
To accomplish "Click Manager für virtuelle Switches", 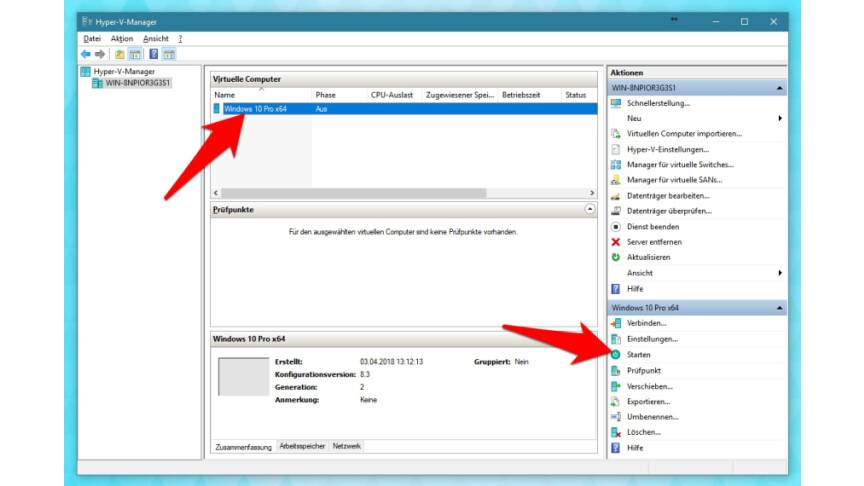I will click(x=680, y=164).
